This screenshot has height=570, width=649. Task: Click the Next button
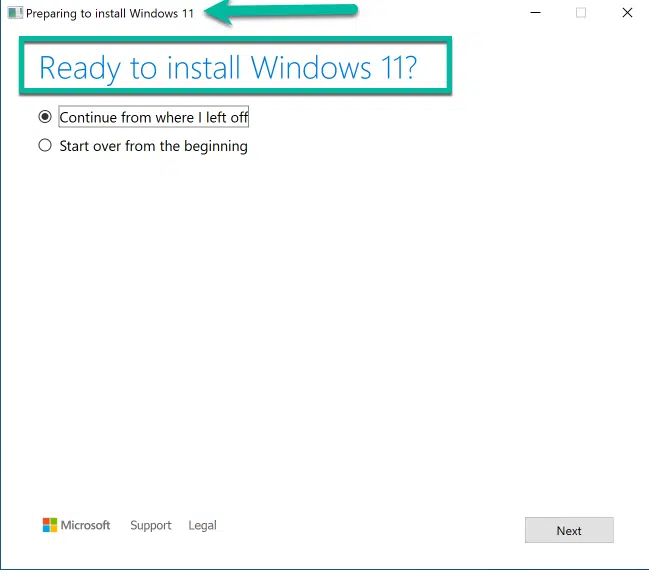click(569, 530)
